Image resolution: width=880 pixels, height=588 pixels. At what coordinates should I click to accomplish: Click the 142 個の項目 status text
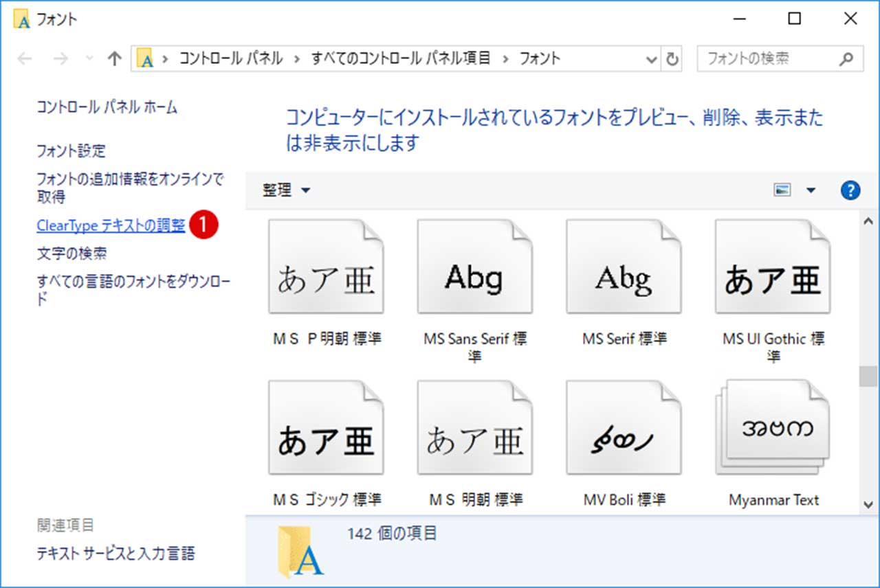[393, 533]
